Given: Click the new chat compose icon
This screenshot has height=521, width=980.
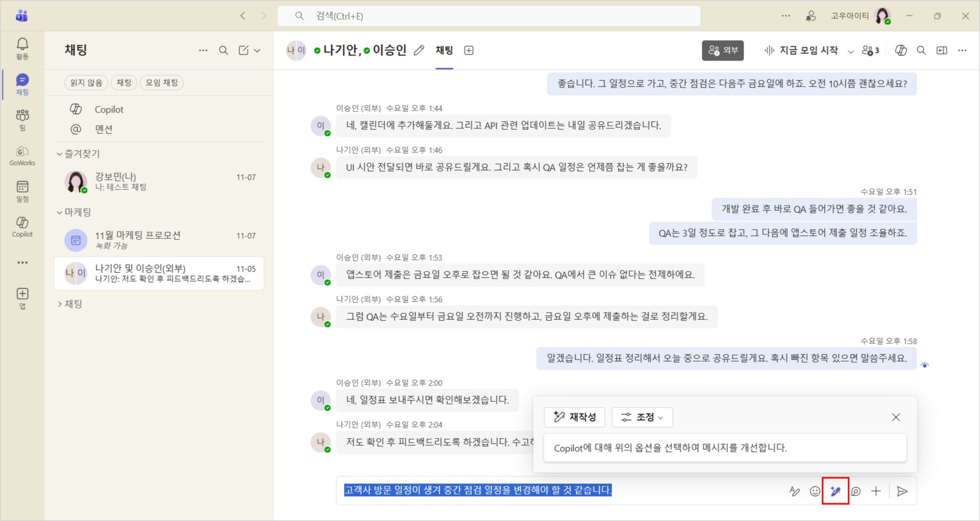Looking at the screenshot, I should tap(243, 50).
